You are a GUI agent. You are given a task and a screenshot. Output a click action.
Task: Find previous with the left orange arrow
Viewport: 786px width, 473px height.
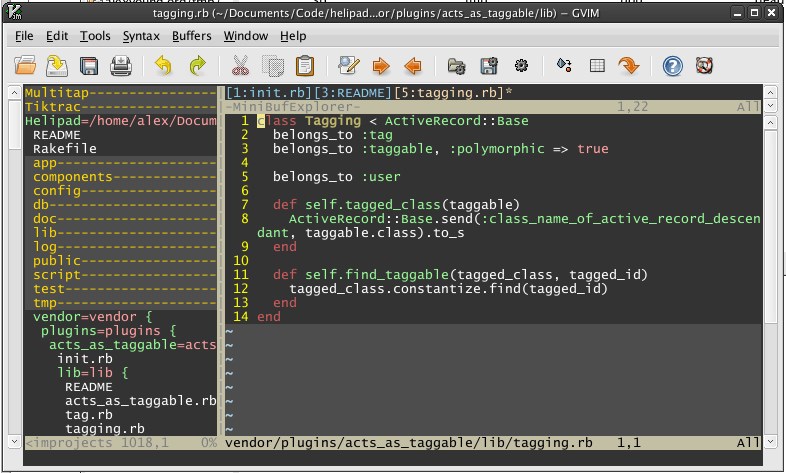pos(413,66)
